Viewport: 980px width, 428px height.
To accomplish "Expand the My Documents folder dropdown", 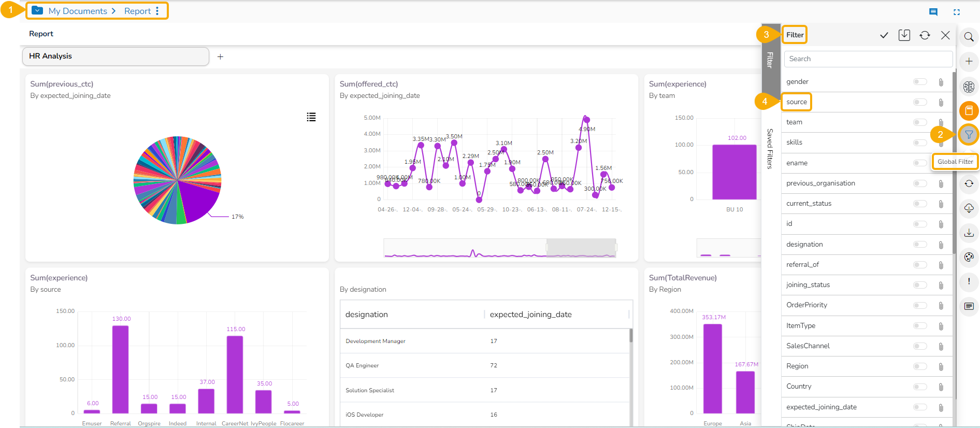I will pyautogui.click(x=38, y=11).
